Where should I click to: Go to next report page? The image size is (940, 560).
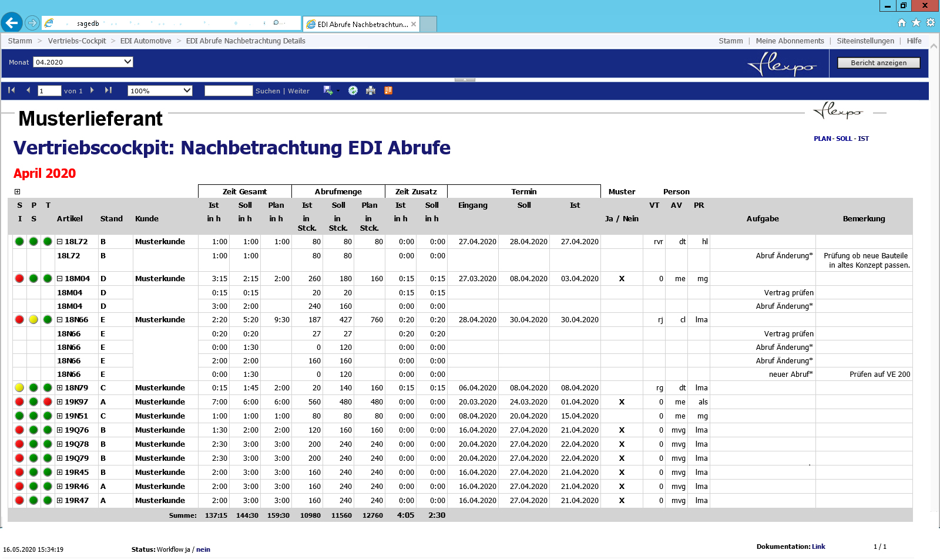click(92, 90)
